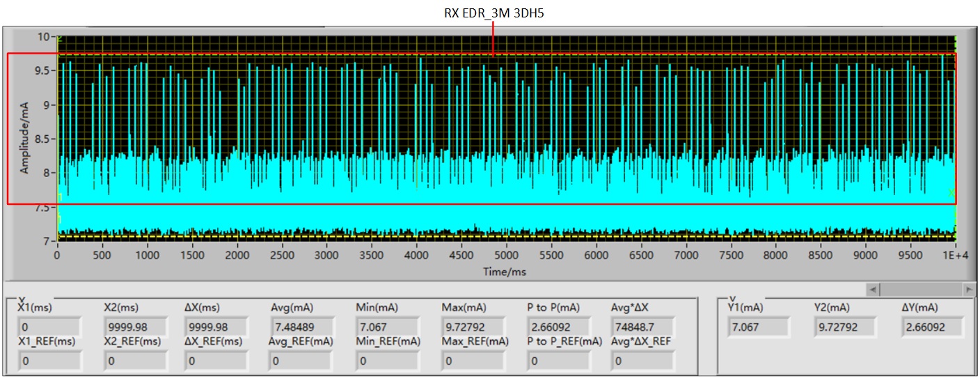Select the P to P(mA) field
980x377 pixels.
(x=559, y=327)
